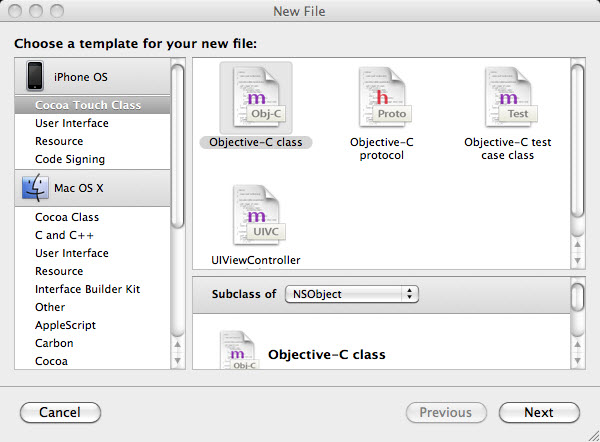This screenshot has width=600, height=442.
Task: Select the Other category
Action: point(92,307)
